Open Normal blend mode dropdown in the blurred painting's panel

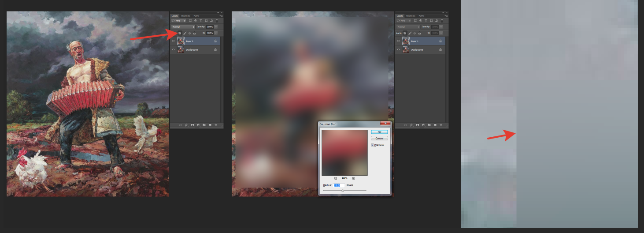pos(408,27)
